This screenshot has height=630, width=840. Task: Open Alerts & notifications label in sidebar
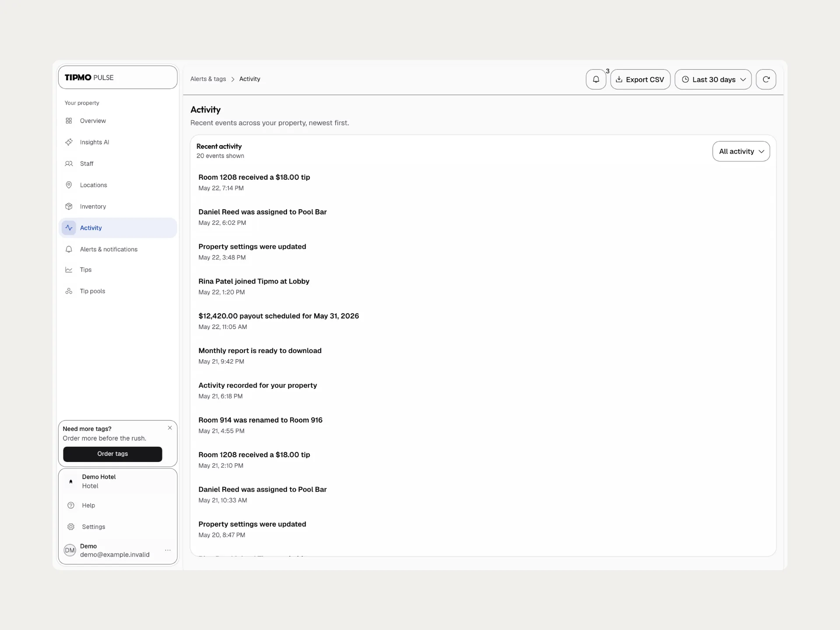pyautogui.click(x=108, y=249)
